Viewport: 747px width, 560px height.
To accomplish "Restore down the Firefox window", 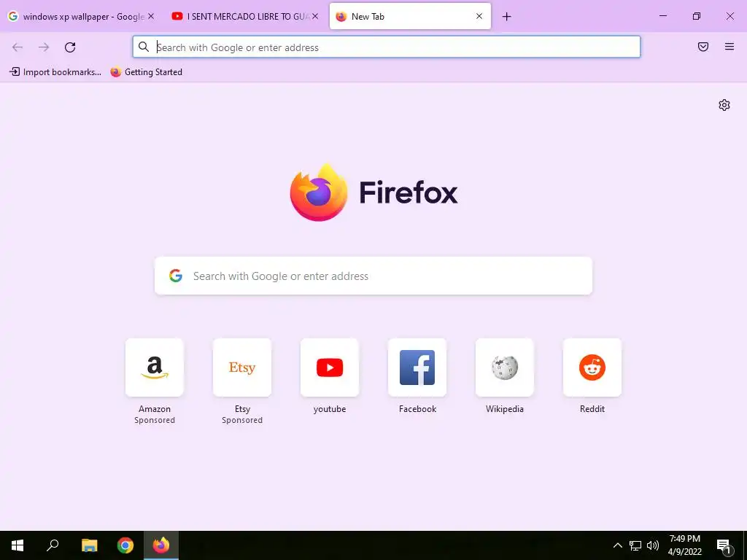I will tap(697, 16).
